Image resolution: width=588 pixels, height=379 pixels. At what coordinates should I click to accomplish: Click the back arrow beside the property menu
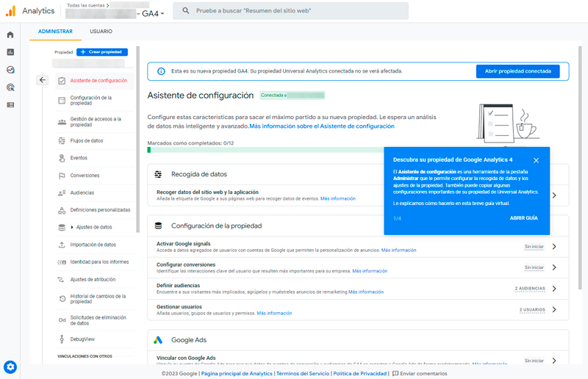coord(43,80)
